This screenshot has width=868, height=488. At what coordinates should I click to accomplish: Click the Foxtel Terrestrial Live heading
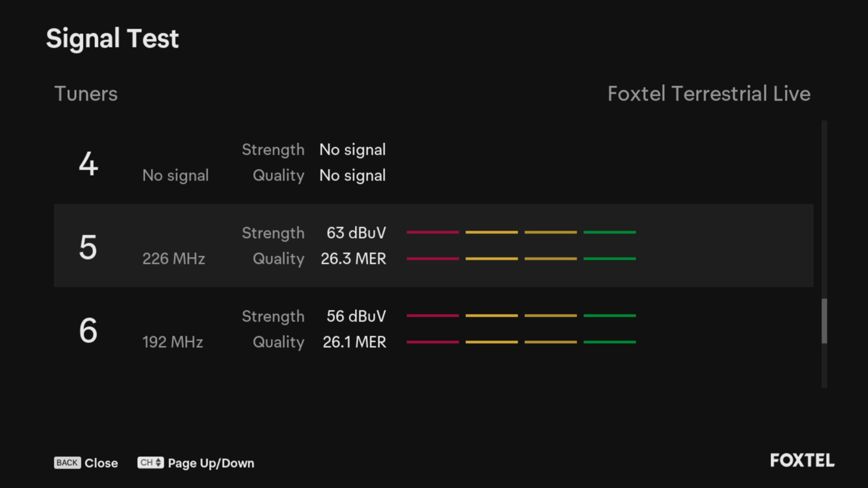click(x=709, y=94)
